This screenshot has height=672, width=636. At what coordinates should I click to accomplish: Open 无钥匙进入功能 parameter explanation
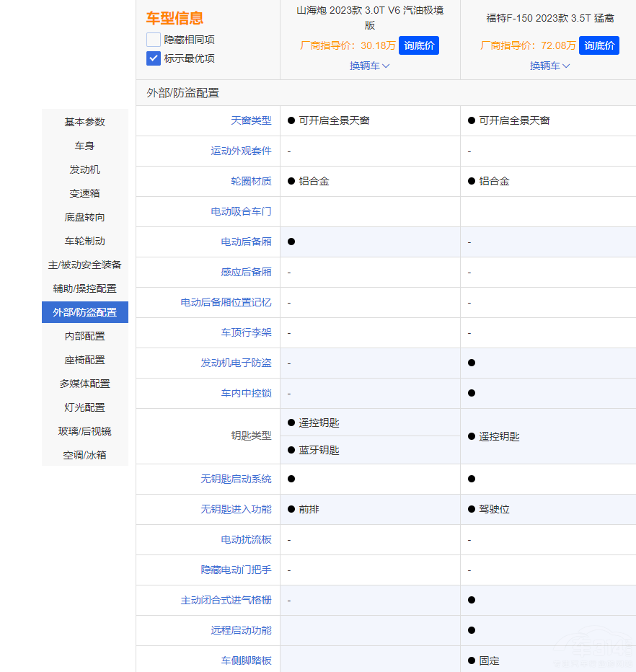tap(236, 509)
